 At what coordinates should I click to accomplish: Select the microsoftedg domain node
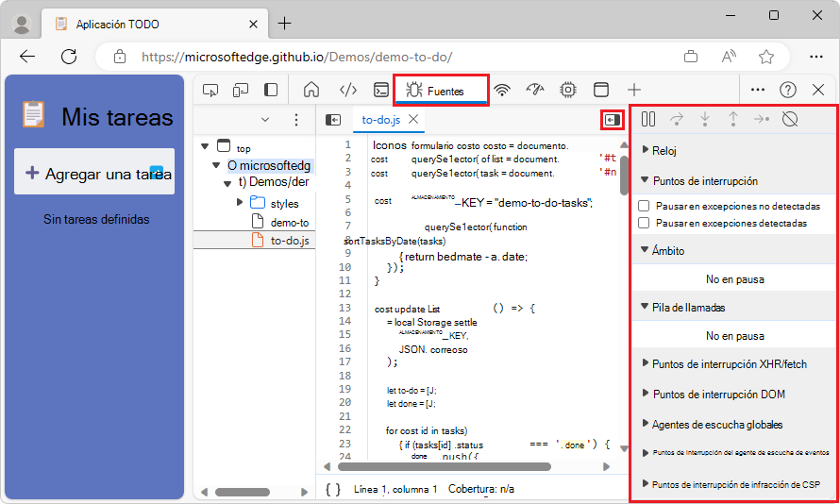(268, 165)
